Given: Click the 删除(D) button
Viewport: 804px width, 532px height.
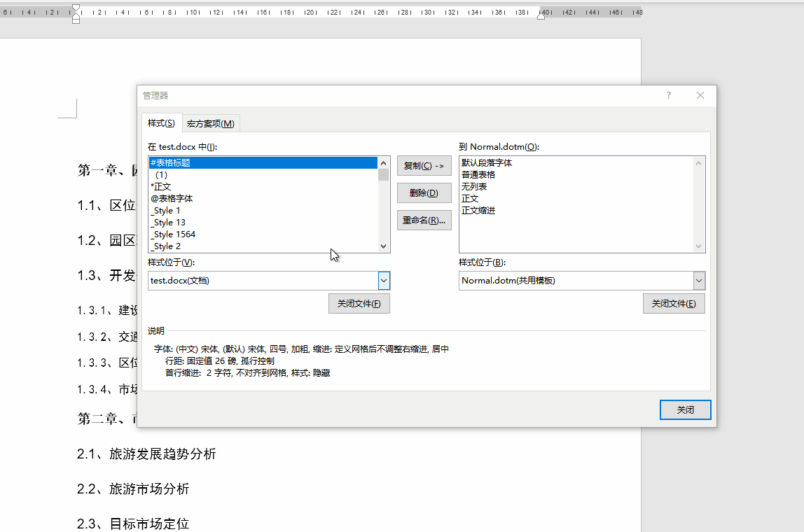Looking at the screenshot, I should pyautogui.click(x=424, y=192).
